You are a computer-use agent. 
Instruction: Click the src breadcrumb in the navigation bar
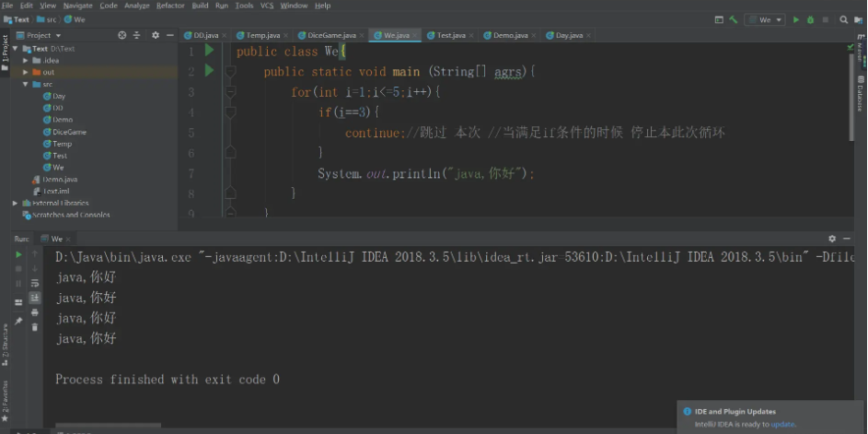point(49,19)
